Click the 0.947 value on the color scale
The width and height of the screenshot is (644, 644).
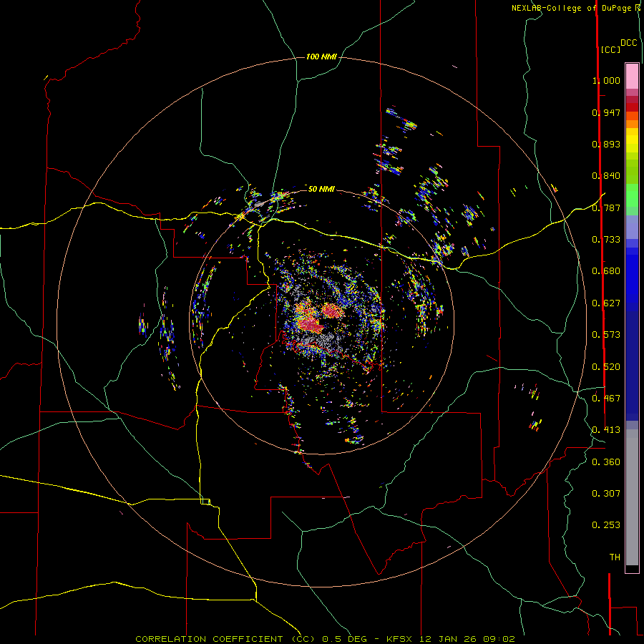point(606,112)
